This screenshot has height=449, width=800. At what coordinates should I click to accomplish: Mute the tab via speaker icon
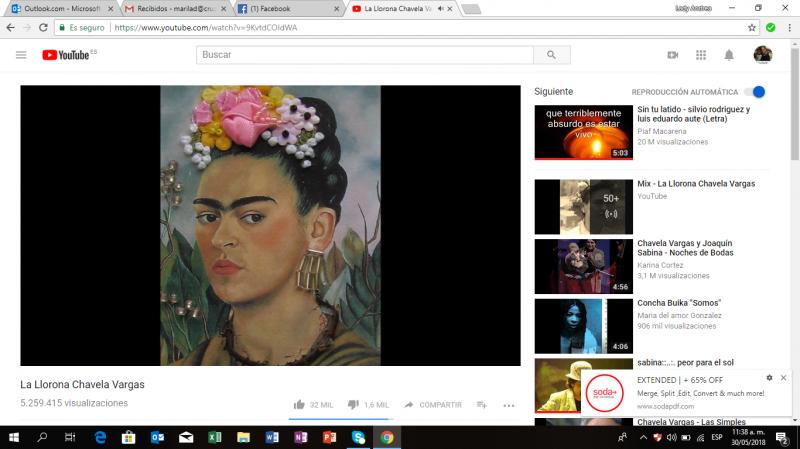pyautogui.click(x=440, y=9)
